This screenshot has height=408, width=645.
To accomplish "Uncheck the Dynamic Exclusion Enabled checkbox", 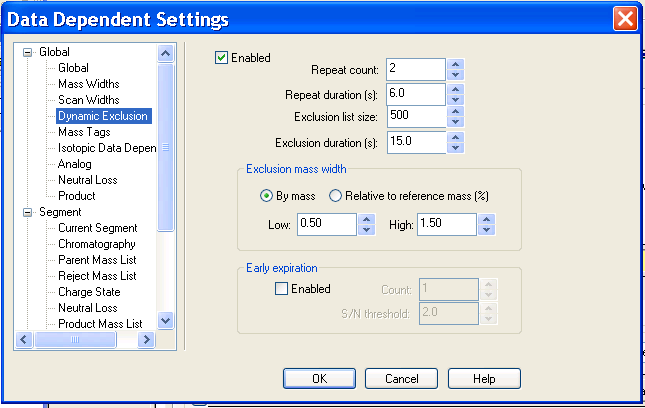I will point(222,58).
